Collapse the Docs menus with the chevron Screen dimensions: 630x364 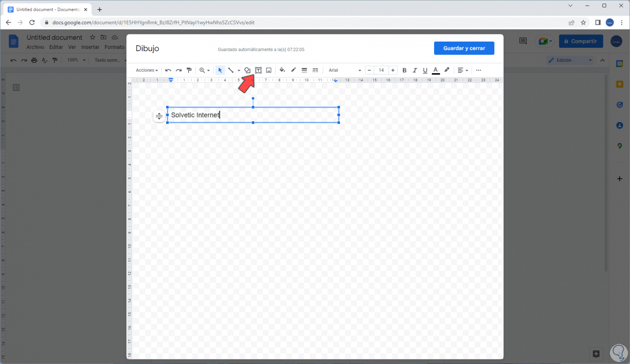click(603, 60)
